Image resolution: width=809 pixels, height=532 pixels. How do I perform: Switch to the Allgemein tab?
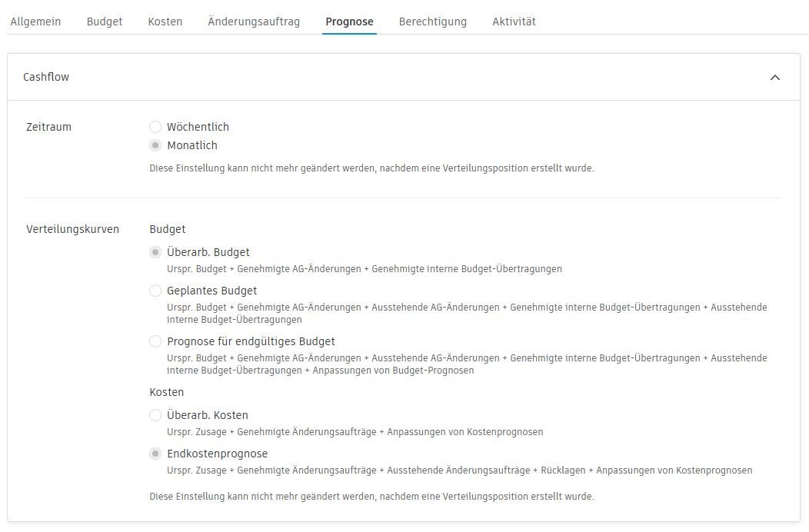coord(35,22)
